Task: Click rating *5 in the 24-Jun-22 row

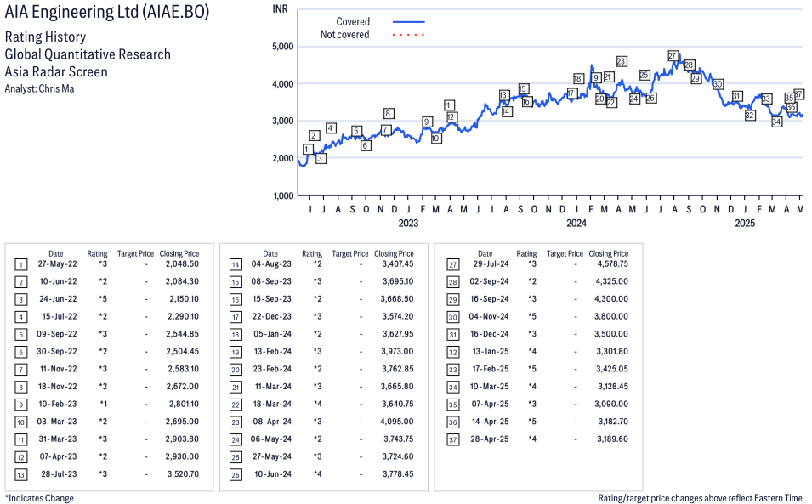Action: [104, 299]
